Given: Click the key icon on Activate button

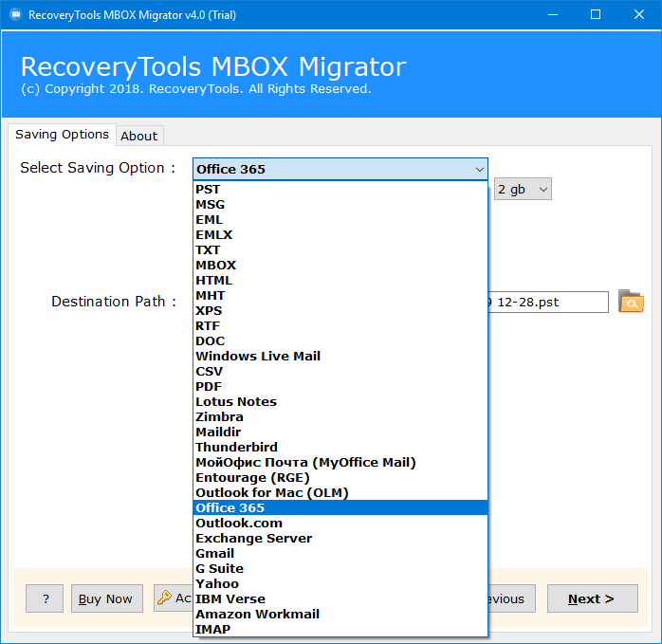Looking at the screenshot, I should pyautogui.click(x=164, y=598).
